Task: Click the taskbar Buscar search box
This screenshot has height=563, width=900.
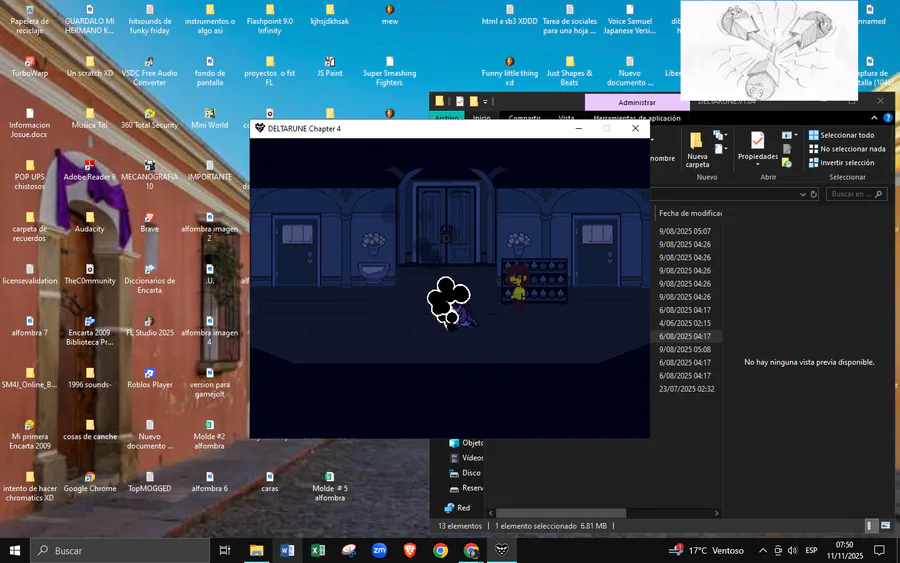Action: pos(120,550)
